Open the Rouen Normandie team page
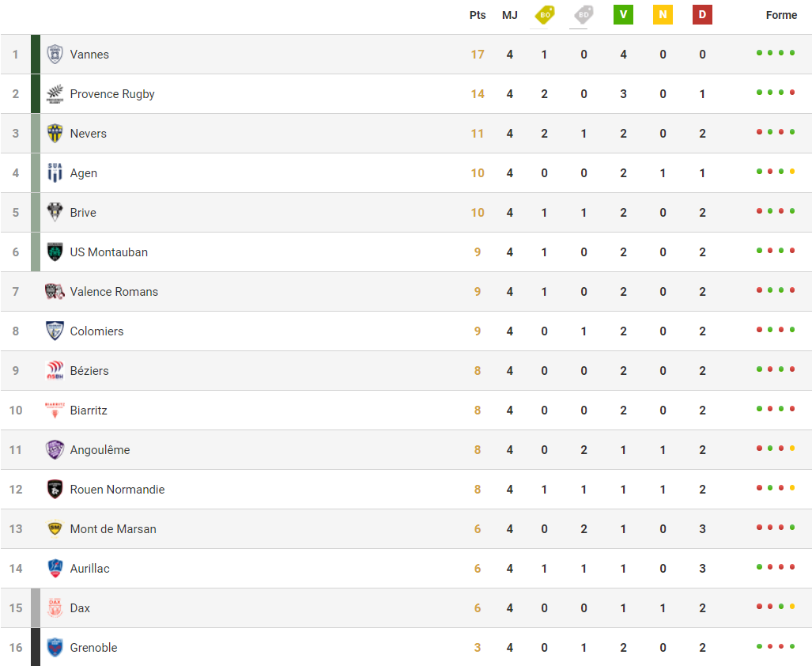This screenshot has height=666, width=812. (x=117, y=490)
